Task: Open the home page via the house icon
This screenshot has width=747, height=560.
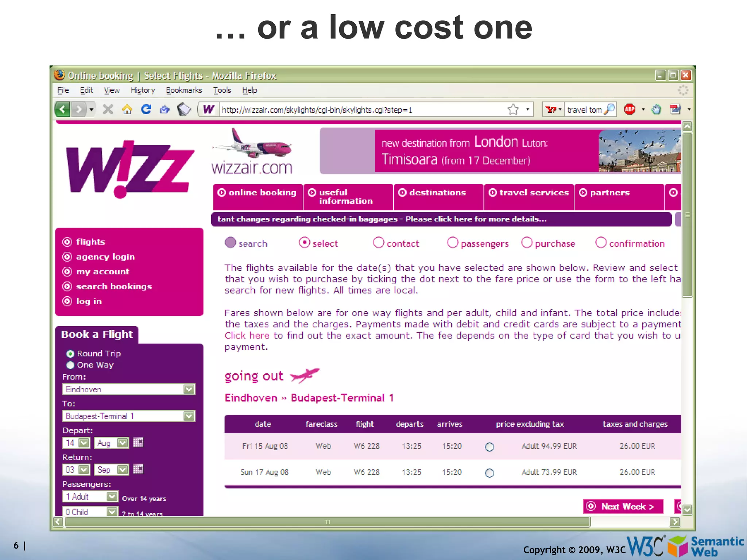Action: click(127, 109)
